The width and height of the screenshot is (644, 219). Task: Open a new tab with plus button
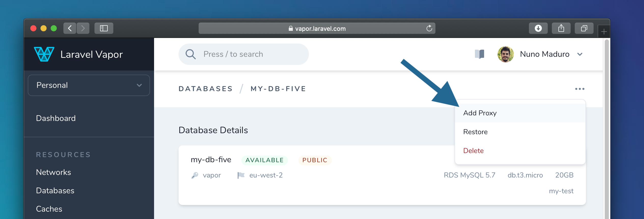point(604,32)
